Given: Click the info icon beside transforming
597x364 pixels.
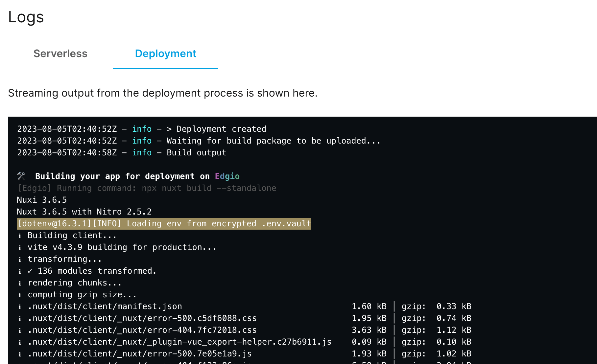Looking at the screenshot, I should coord(20,260).
